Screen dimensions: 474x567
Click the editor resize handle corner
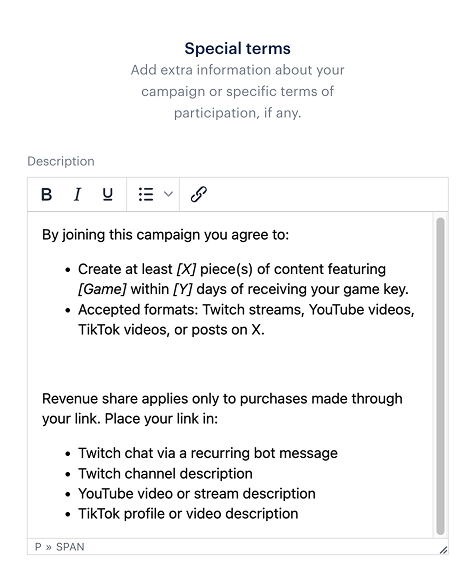click(443, 550)
